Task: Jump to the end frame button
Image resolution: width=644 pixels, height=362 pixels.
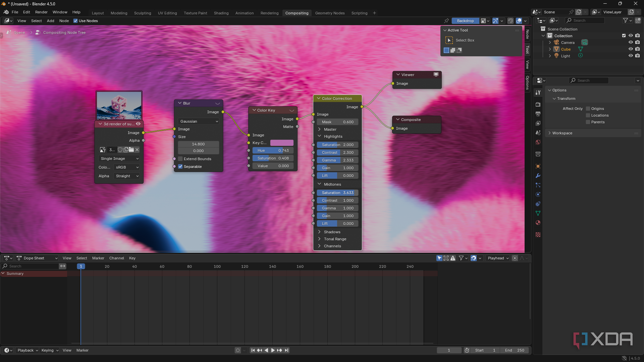Action: pyautogui.click(x=286, y=350)
